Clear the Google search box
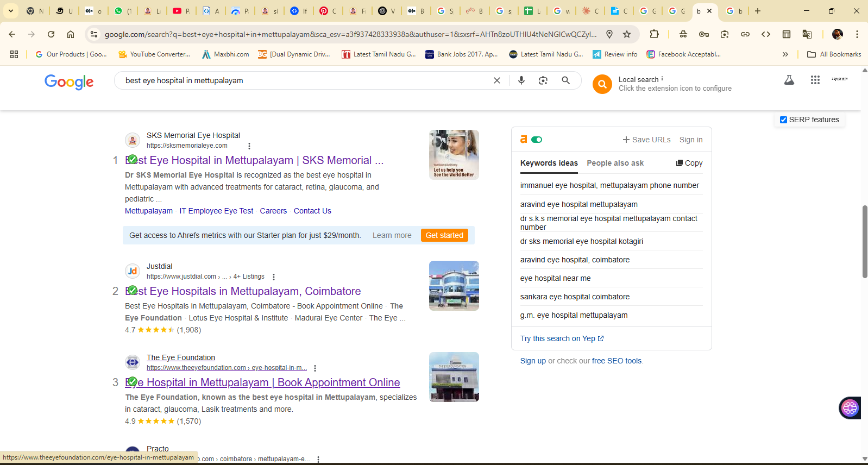 pyautogui.click(x=496, y=80)
